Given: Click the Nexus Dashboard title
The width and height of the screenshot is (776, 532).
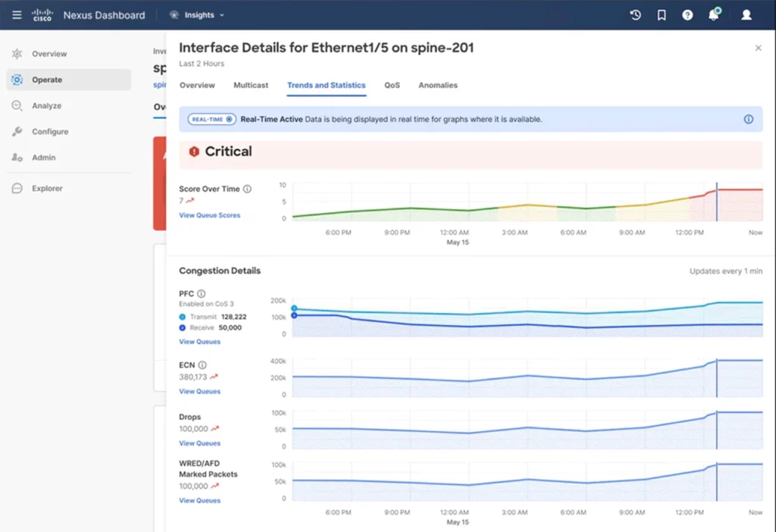Looking at the screenshot, I should pyautogui.click(x=104, y=15).
